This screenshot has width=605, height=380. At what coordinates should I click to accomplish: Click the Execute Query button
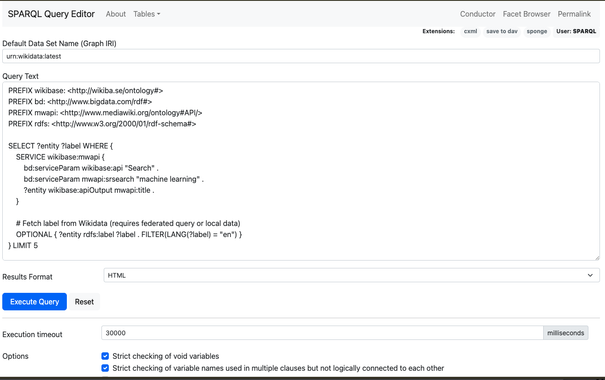pos(34,302)
